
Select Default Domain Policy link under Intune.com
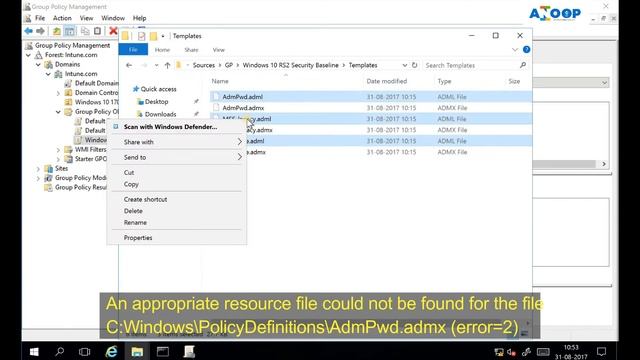(x=96, y=83)
